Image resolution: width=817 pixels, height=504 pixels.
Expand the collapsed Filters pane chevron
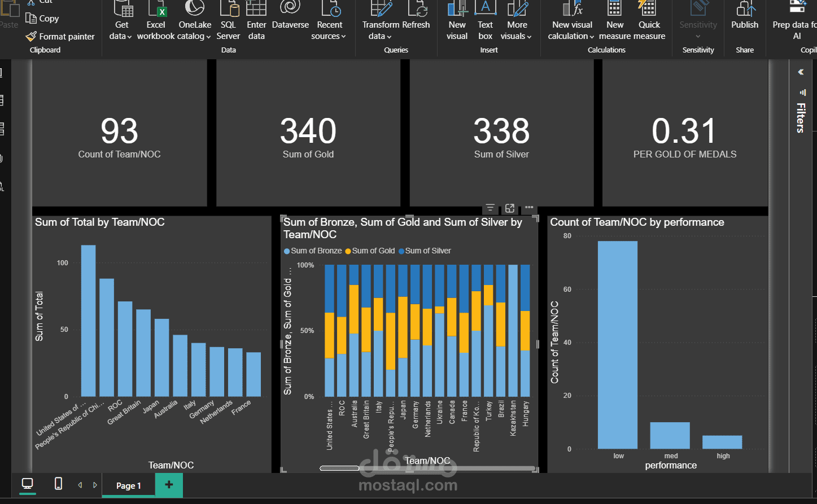(801, 72)
